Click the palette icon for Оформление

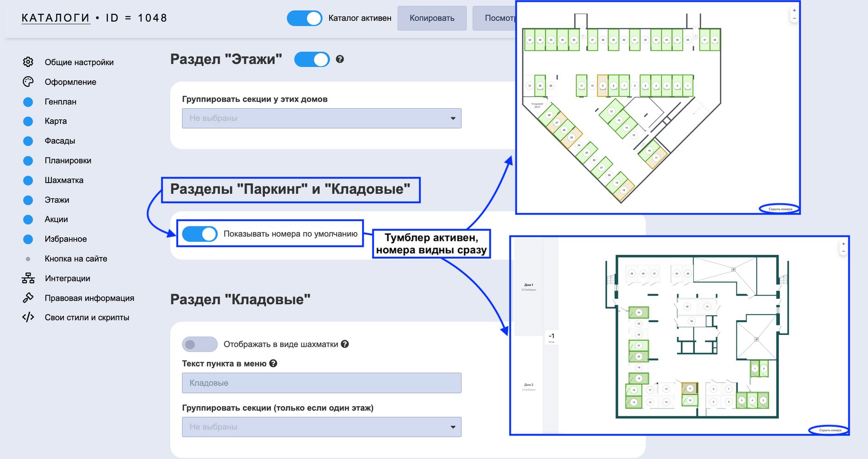point(28,82)
